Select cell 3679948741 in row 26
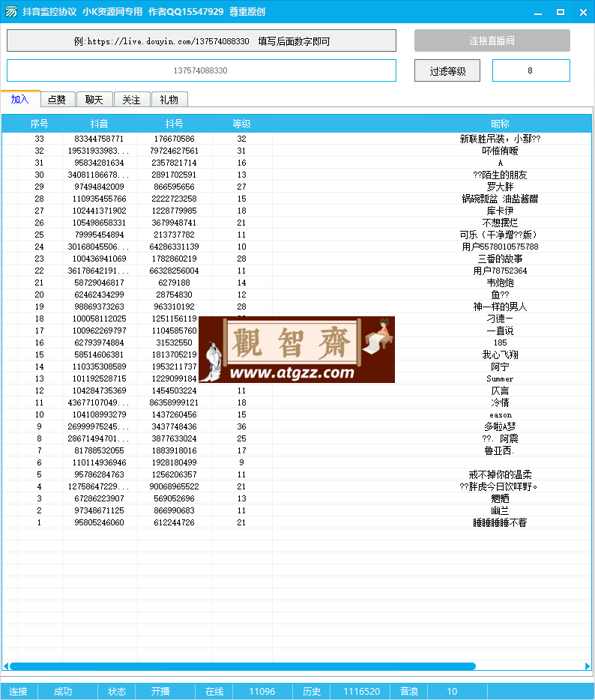This screenshot has width=595, height=700. pos(174,223)
